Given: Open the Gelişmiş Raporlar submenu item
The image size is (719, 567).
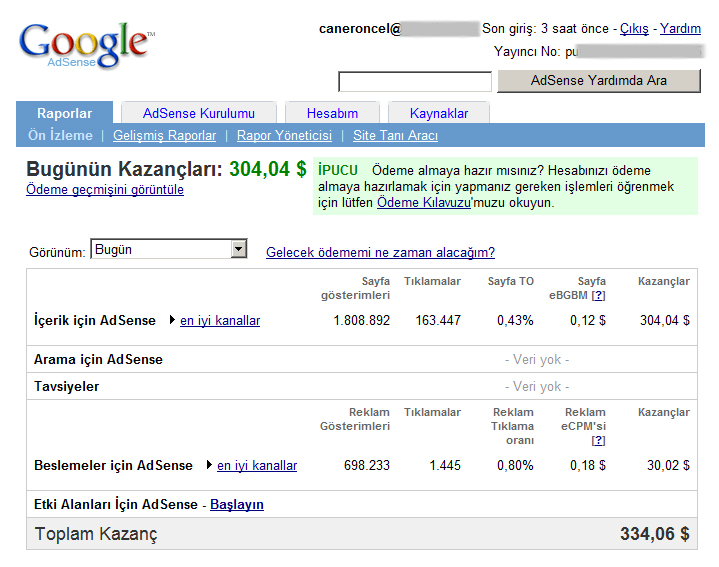Looking at the screenshot, I should 164,136.
